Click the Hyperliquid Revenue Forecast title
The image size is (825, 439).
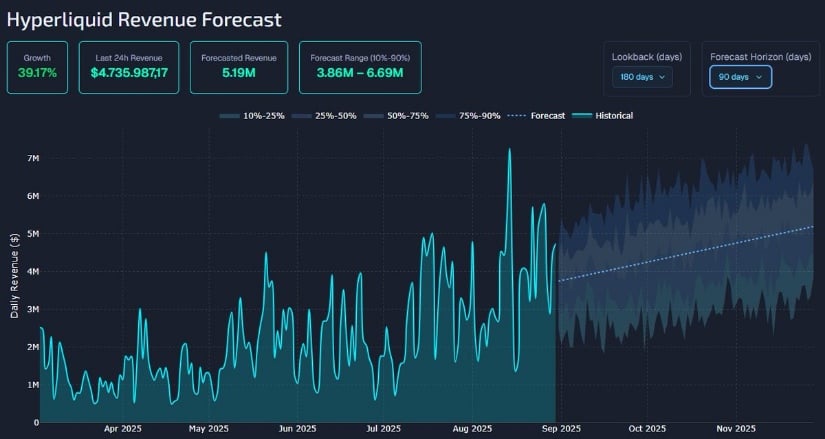tap(144, 20)
